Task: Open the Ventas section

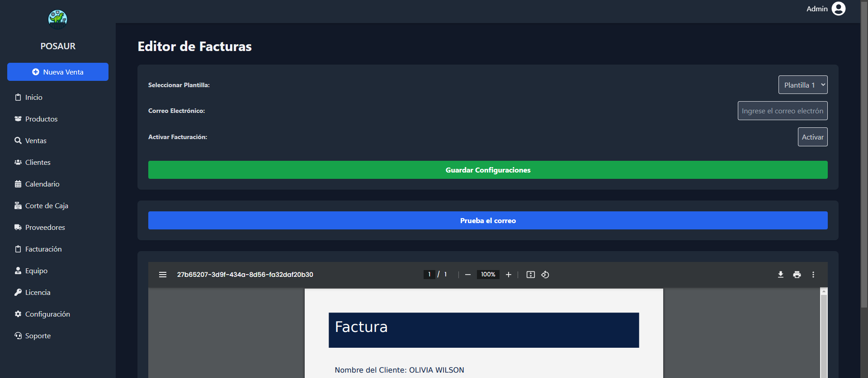Action: pyautogui.click(x=58, y=140)
